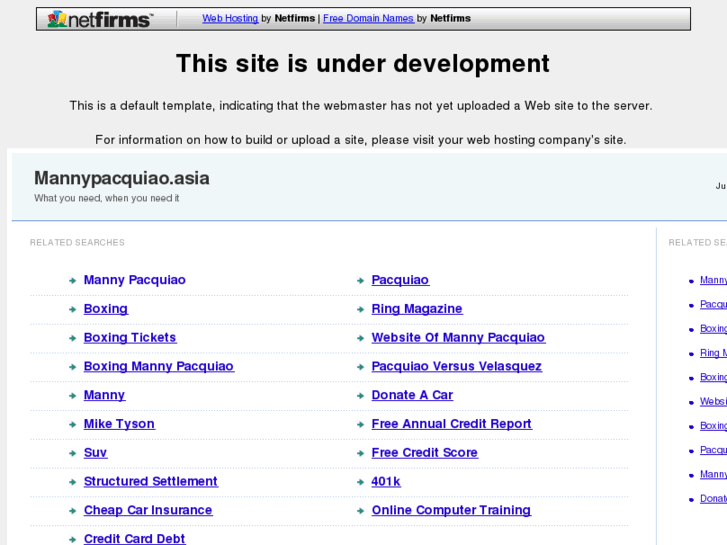727x545 pixels.
Task: Click the arrow icon beside Mike Tyson
Action: pyautogui.click(x=72, y=424)
